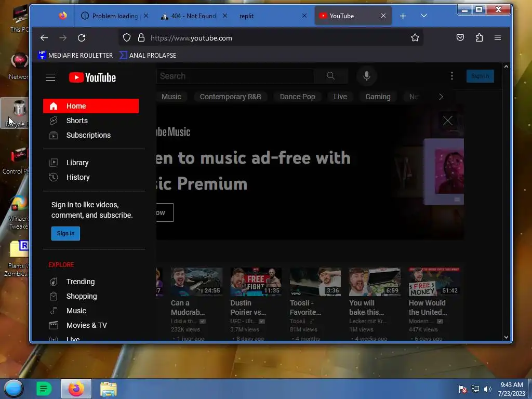Screen dimensions: 532x399
Task: Close the replit tab
Action: click(x=304, y=16)
